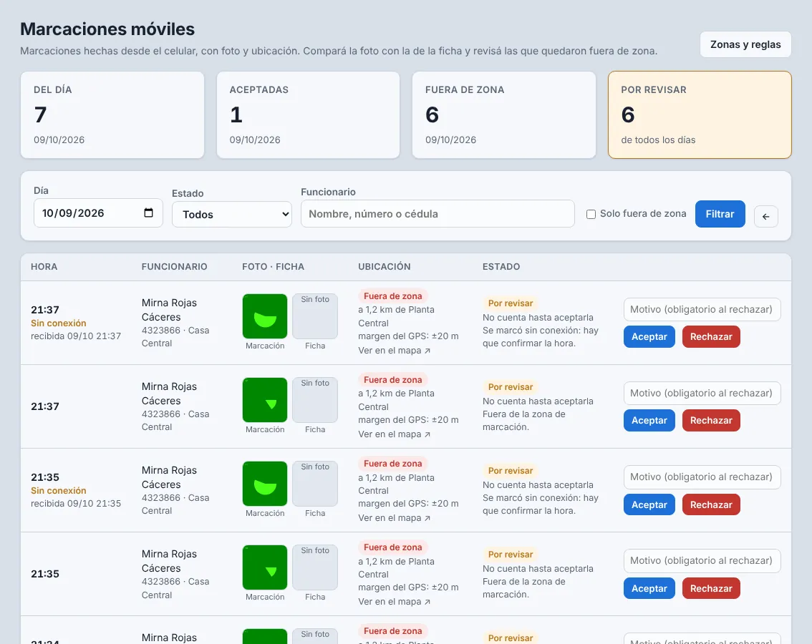Image resolution: width=812 pixels, height=644 pixels.
Task: Expand the Estado dropdown showing Todos
Action: [232, 215]
